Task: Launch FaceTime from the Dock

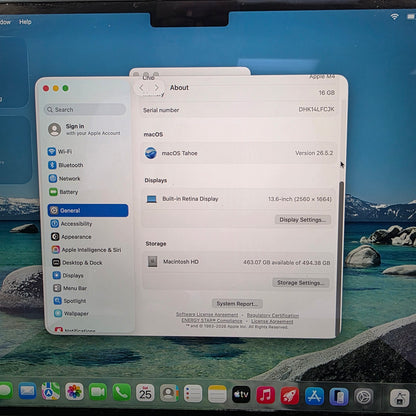Action: pyautogui.click(x=98, y=392)
